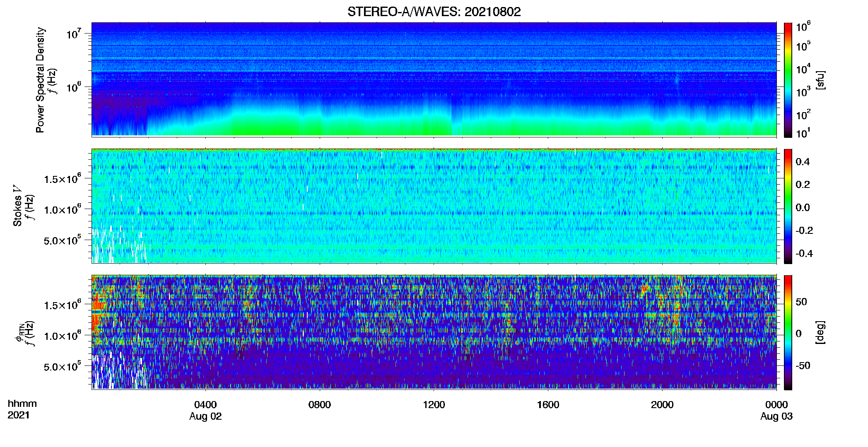
Task: Click the -0.4 Stokes colorbar tick label
Action: (804, 254)
